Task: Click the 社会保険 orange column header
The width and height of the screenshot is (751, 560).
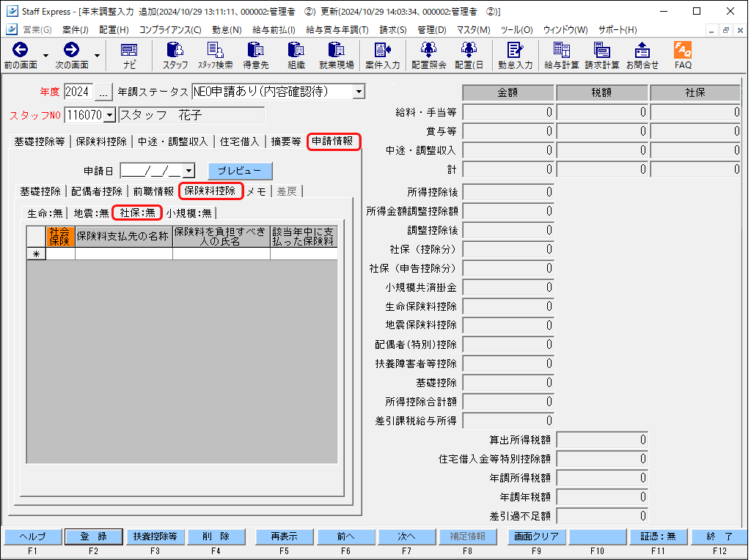Action: coord(60,237)
